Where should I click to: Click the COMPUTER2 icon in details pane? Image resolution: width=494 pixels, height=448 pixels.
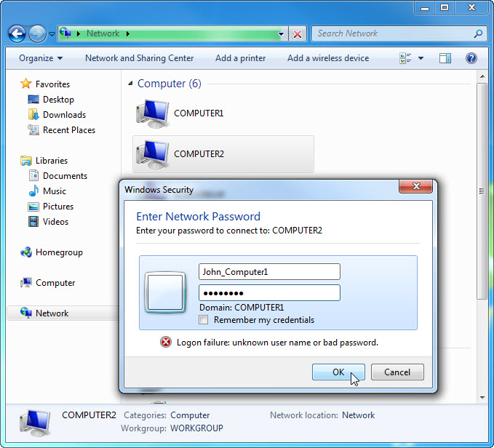tap(35, 423)
